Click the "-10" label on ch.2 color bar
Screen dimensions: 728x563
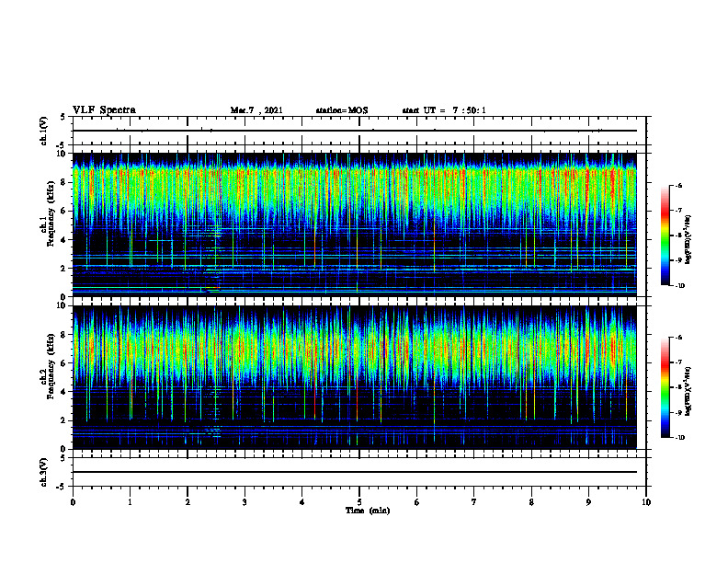pos(679,438)
